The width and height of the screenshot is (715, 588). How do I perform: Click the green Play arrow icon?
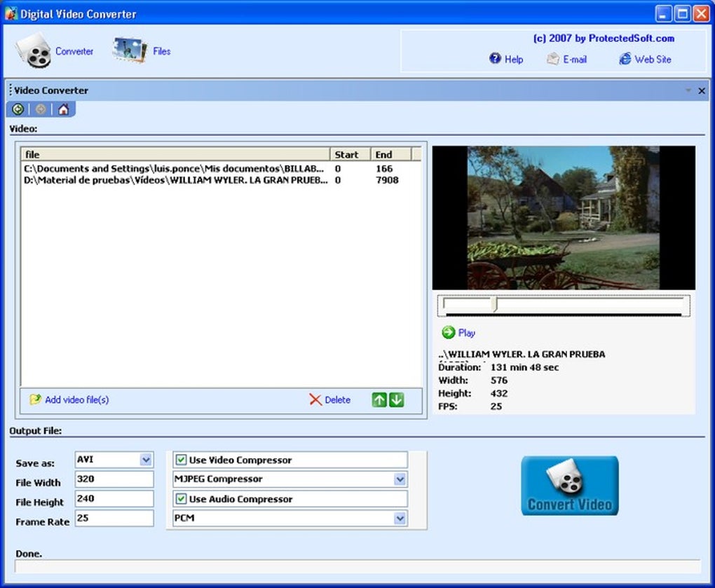coord(448,332)
